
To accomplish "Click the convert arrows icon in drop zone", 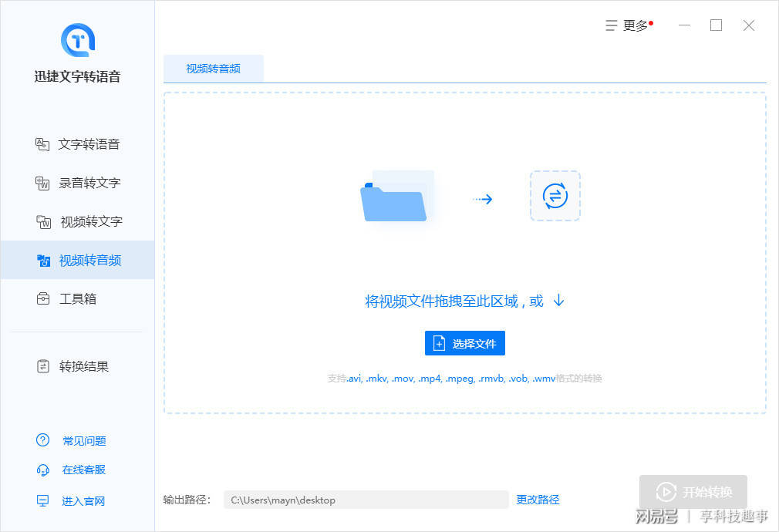I will coord(555,196).
